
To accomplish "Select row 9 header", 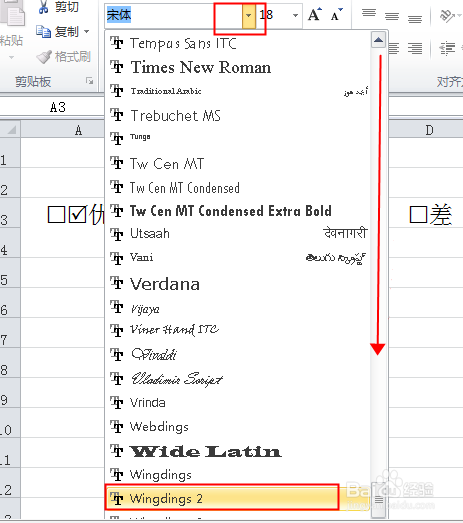I will pos(10,393).
